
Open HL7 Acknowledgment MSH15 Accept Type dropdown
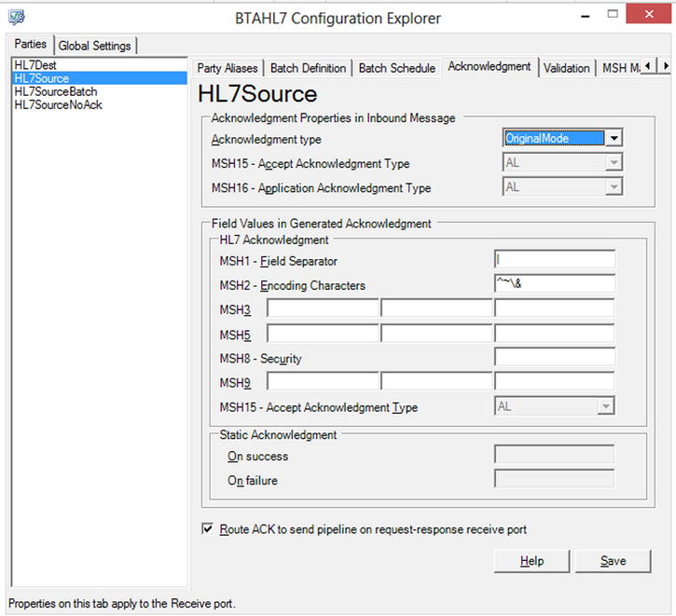tap(606, 406)
